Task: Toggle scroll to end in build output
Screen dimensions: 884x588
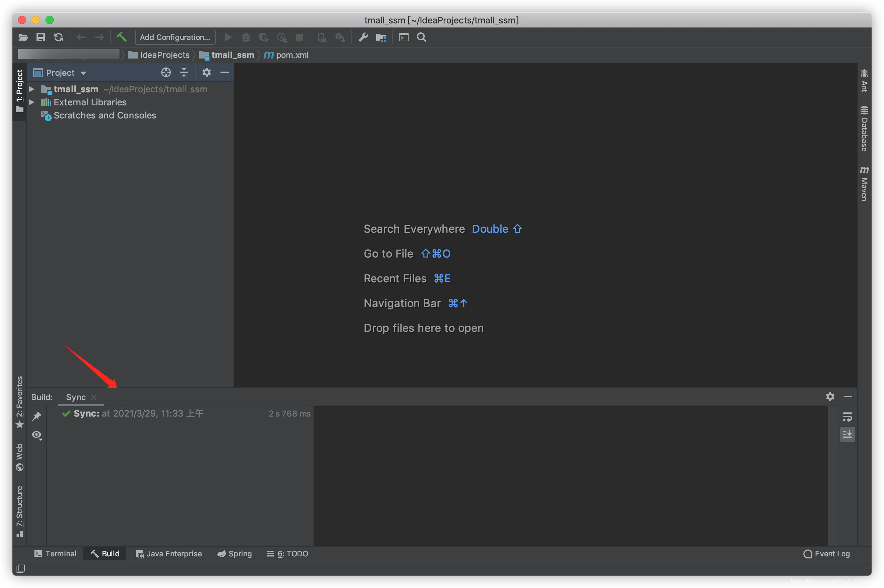Action: point(847,434)
